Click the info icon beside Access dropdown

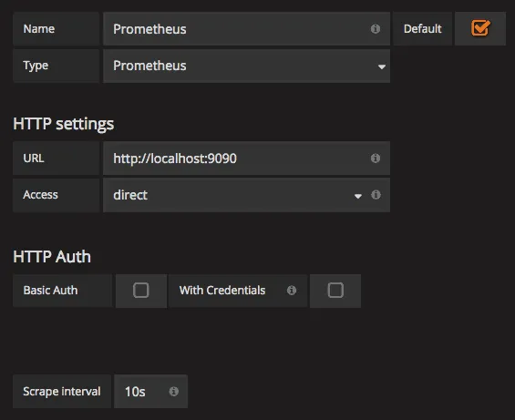(x=376, y=195)
